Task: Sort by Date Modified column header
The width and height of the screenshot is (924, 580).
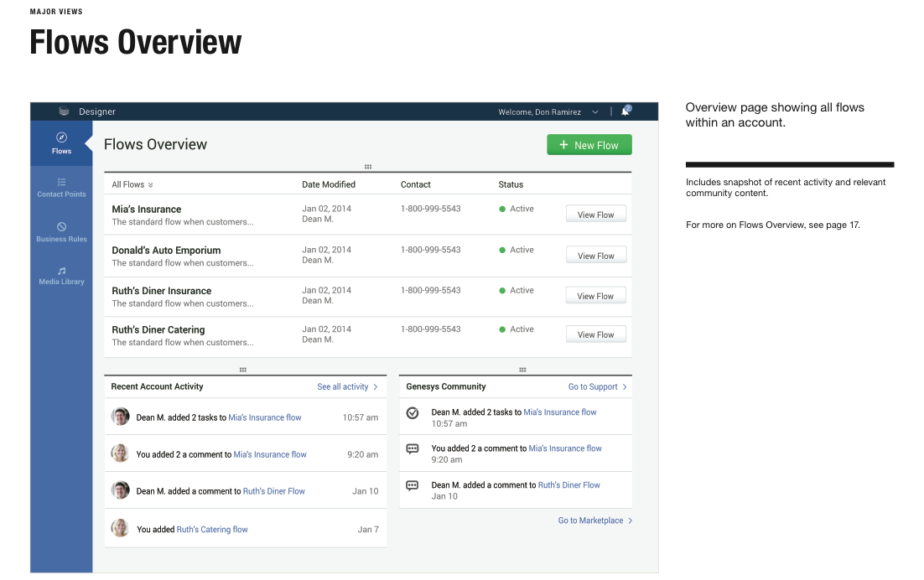Action: [x=329, y=184]
